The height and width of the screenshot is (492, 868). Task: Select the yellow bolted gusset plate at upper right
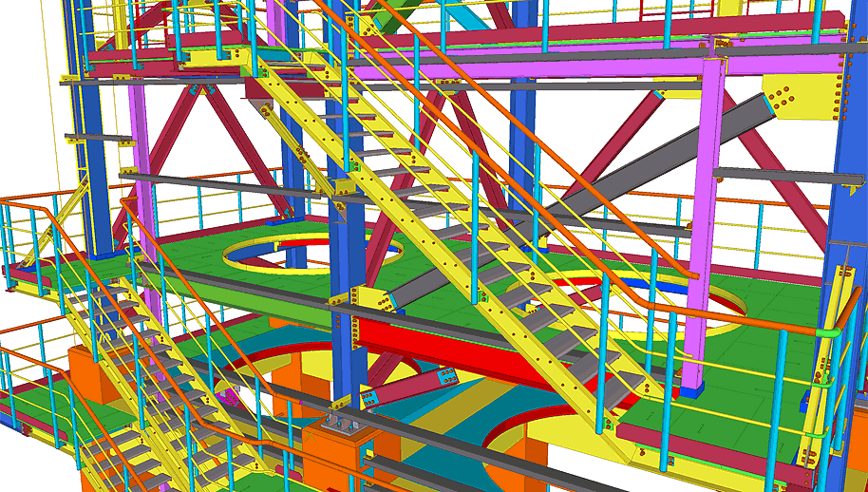(802, 97)
